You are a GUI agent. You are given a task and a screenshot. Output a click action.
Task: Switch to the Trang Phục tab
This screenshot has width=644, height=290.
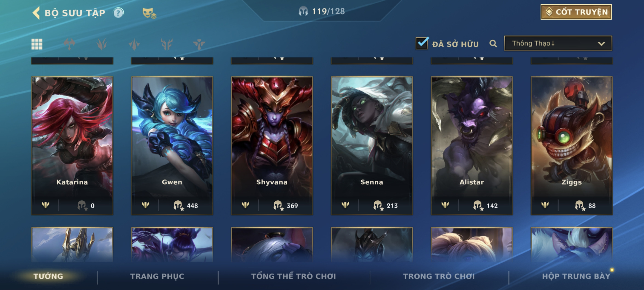tap(157, 276)
